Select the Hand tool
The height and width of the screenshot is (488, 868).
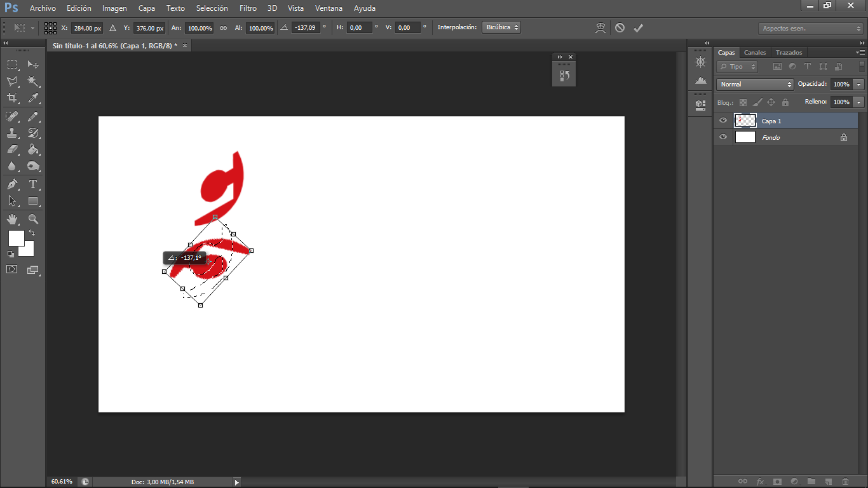click(x=12, y=219)
